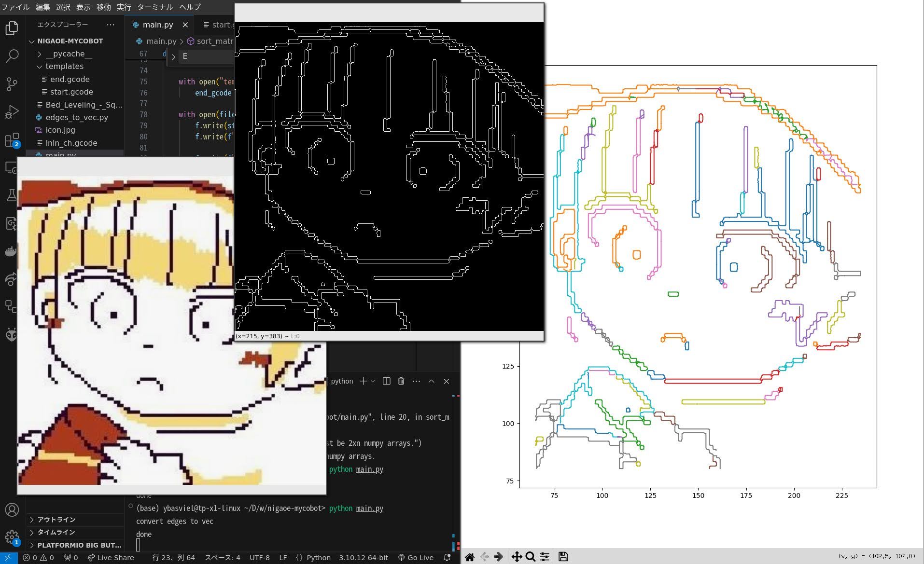
Task: Click the UTF-8 encoding indicator
Action: [260, 558]
